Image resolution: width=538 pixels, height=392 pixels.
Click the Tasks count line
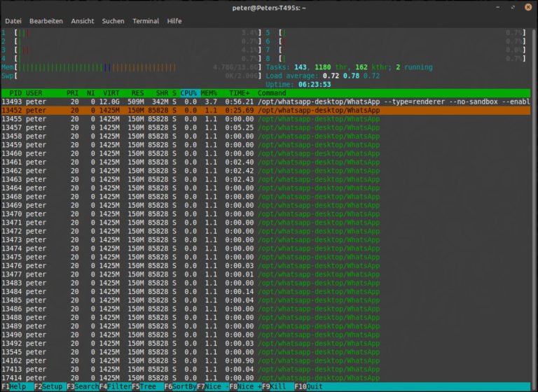point(349,67)
